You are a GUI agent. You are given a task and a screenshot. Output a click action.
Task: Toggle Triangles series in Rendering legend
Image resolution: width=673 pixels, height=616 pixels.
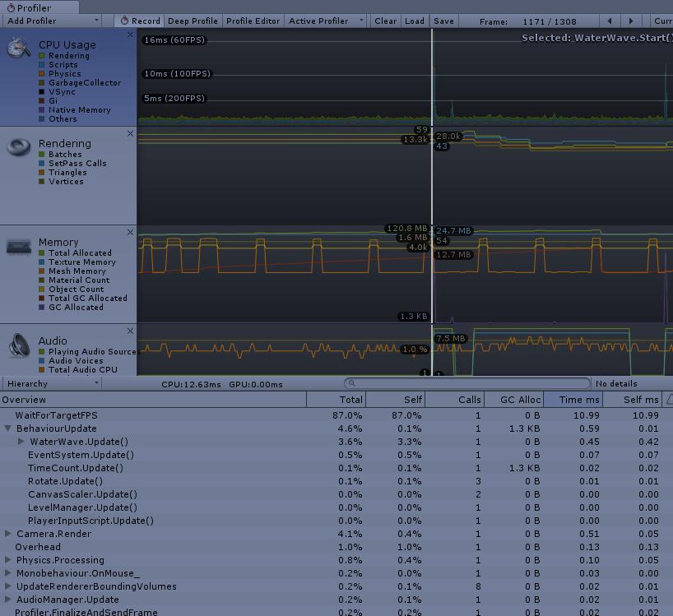(x=42, y=173)
